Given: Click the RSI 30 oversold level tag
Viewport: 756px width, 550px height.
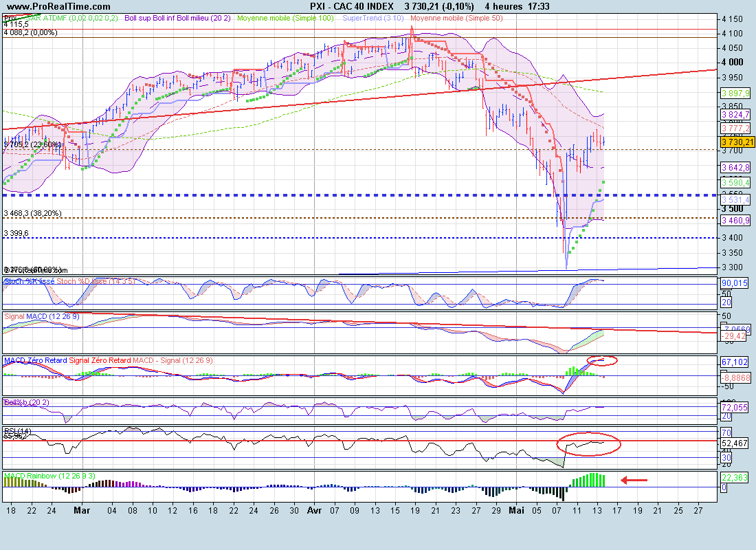Looking at the screenshot, I should pyautogui.click(x=726, y=457).
